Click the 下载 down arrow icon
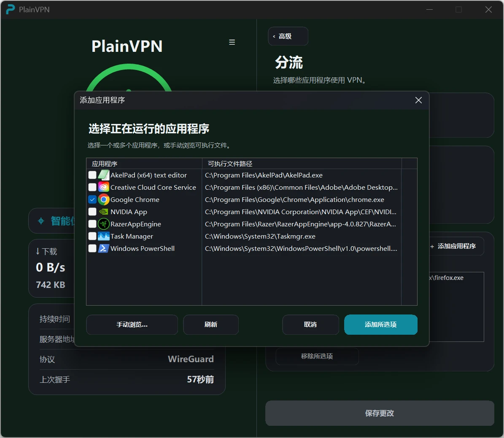Screen dimensions: 504x438 point(38,251)
